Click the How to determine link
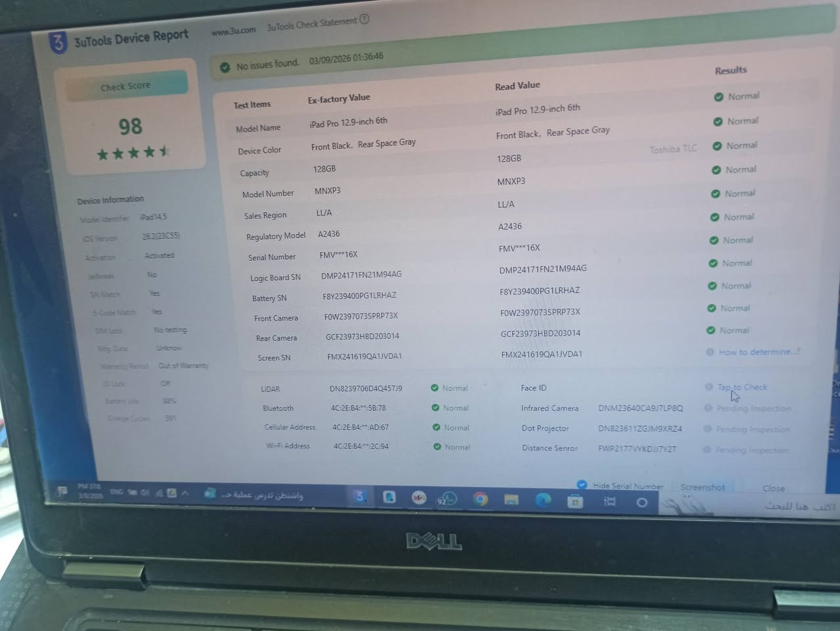840x631 pixels. point(758,352)
